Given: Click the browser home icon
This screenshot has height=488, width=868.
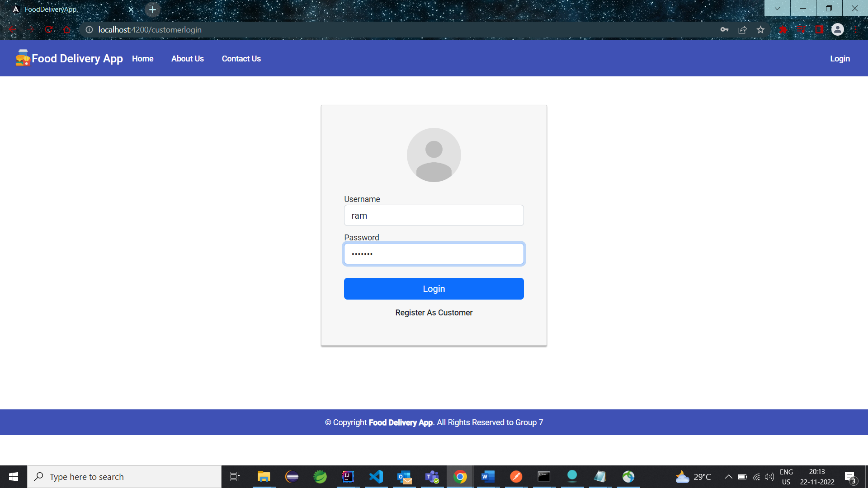Looking at the screenshot, I should (67, 30).
